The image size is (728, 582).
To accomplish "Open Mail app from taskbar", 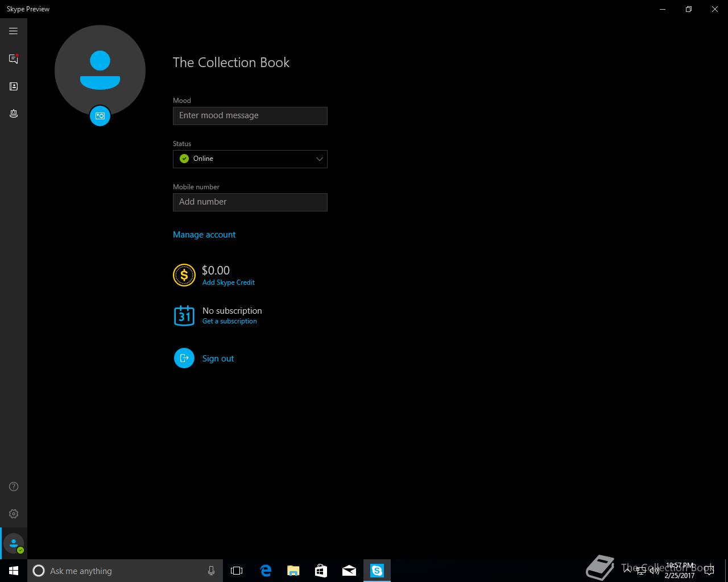I will [x=349, y=571].
